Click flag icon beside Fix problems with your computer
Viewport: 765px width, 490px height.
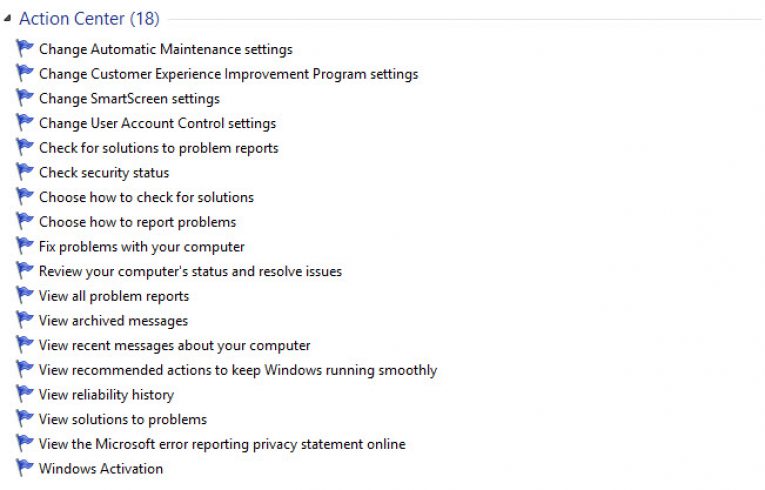24,245
